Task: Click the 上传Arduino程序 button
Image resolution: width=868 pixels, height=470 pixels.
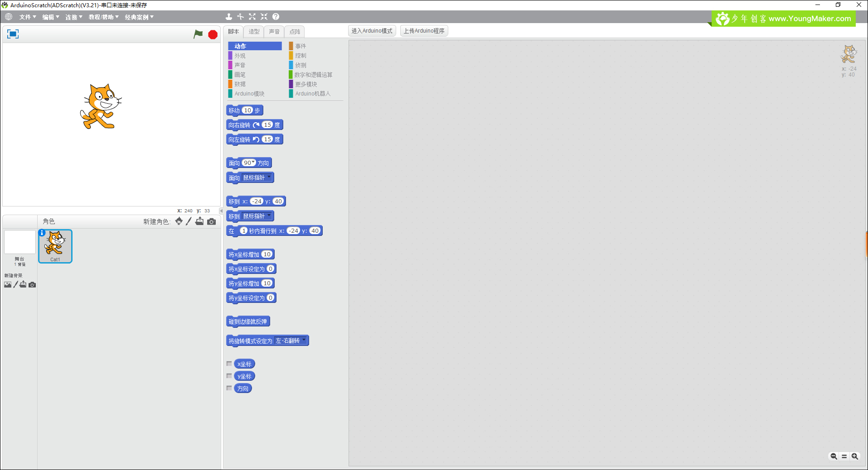Action: (x=424, y=31)
